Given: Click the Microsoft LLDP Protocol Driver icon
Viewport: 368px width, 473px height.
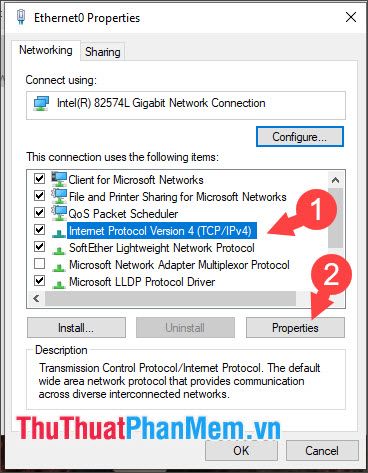Looking at the screenshot, I should (59, 284).
